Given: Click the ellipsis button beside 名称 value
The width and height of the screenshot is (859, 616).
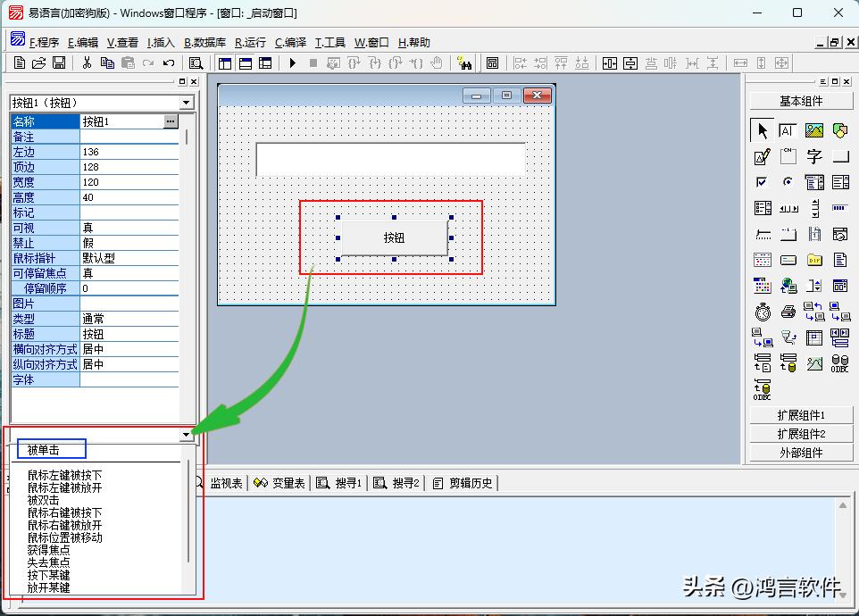Looking at the screenshot, I should coord(171,121).
